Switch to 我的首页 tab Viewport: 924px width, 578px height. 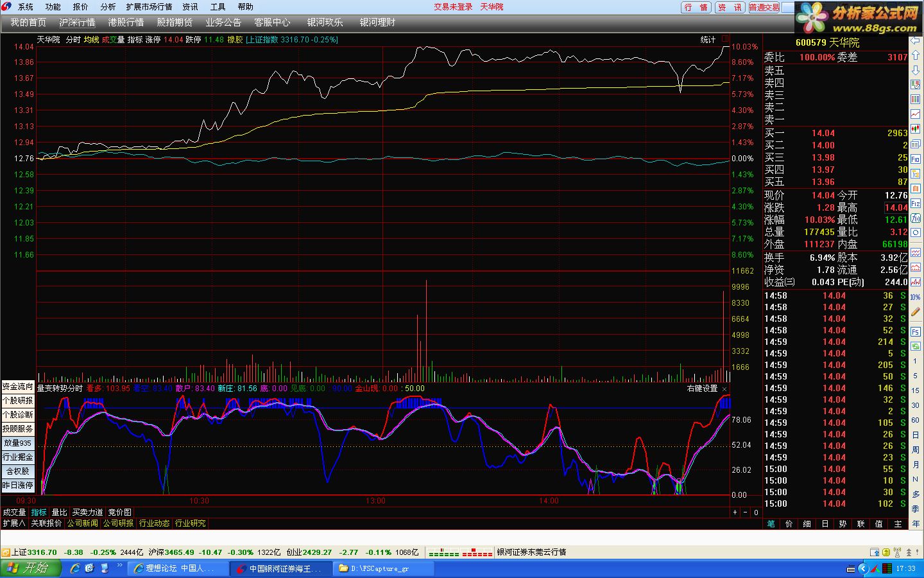(x=28, y=22)
